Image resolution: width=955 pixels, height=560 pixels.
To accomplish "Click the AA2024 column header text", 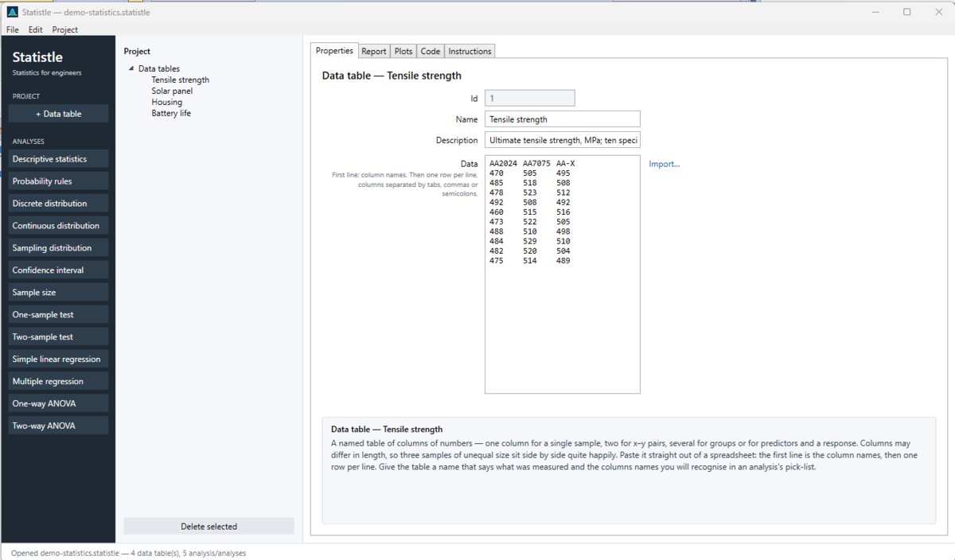I will (x=504, y=164).
